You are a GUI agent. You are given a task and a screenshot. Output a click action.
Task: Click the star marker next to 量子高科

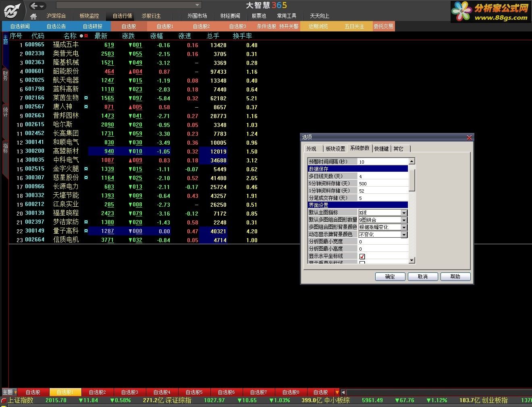point(86,231)
